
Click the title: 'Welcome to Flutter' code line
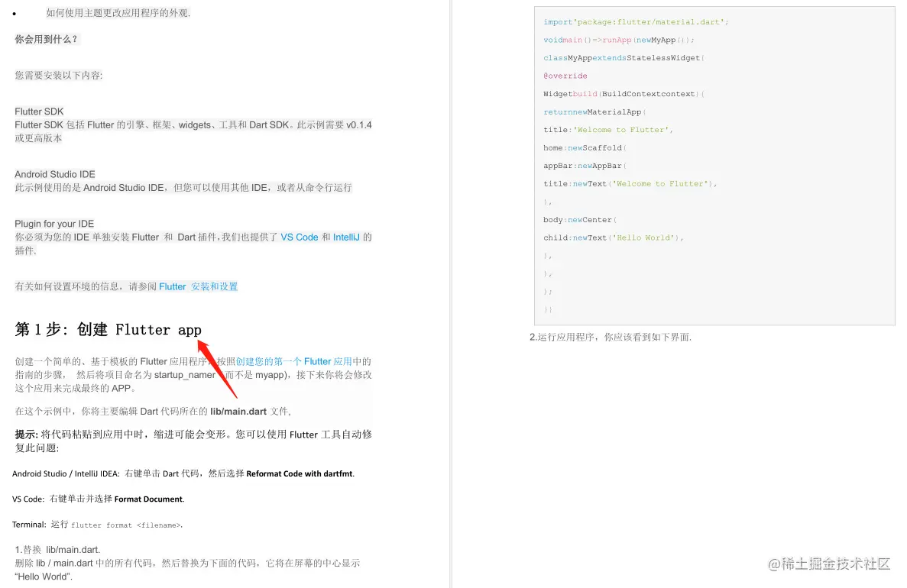click(x=608, y=130)
